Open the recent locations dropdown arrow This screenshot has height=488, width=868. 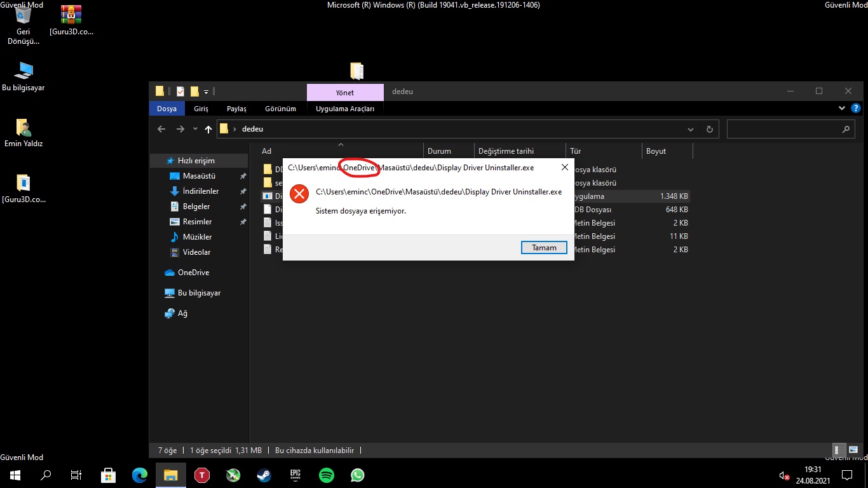195,129
